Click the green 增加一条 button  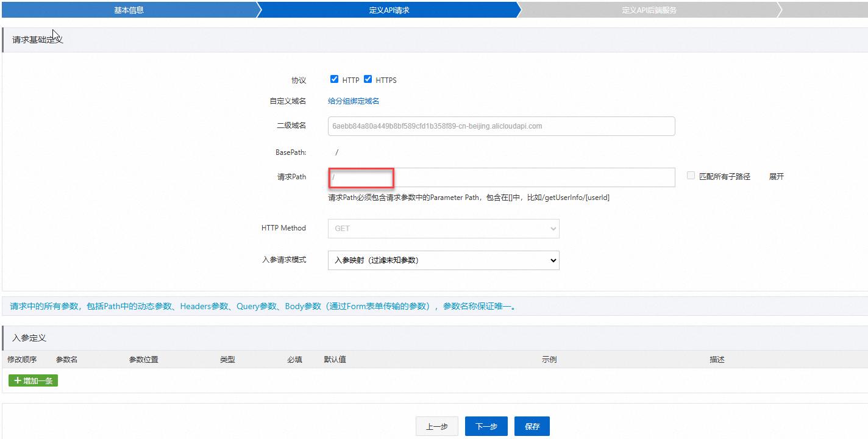(33, 380)
